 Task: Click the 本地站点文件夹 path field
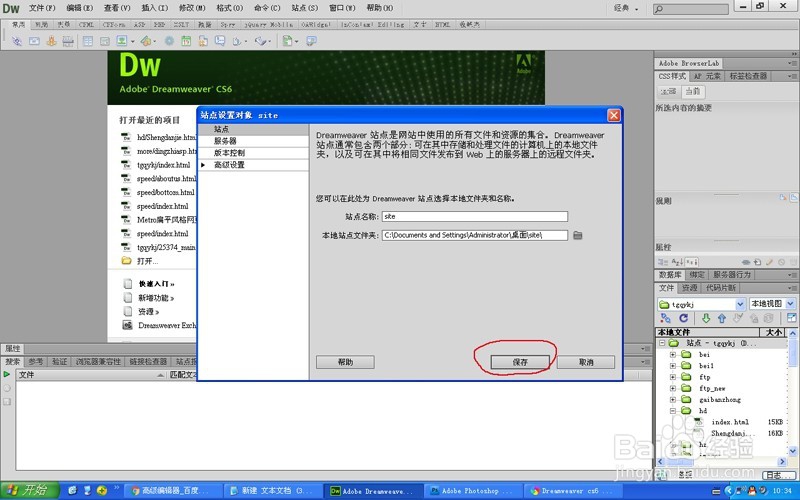[474, 235]
